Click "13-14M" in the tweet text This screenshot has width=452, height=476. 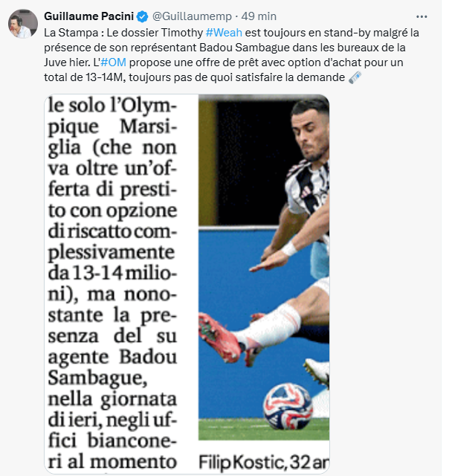pyautogui.click(x=104, y=77)
